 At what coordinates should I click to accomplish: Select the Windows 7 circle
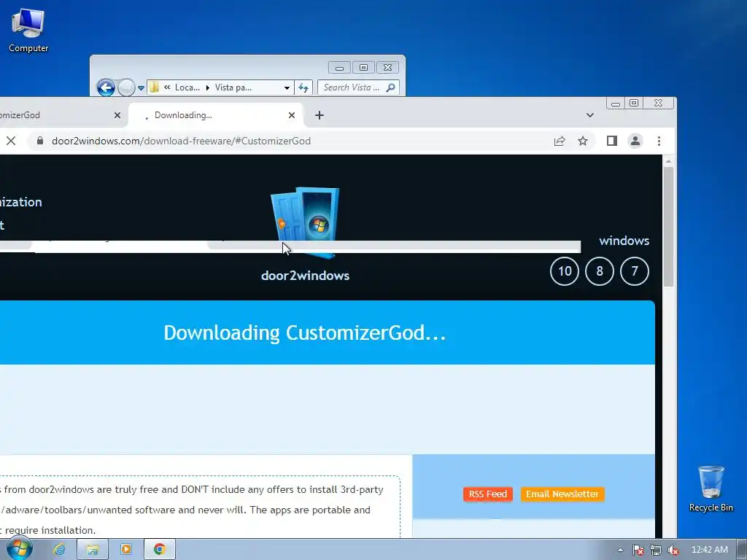[x=634, y=271]
